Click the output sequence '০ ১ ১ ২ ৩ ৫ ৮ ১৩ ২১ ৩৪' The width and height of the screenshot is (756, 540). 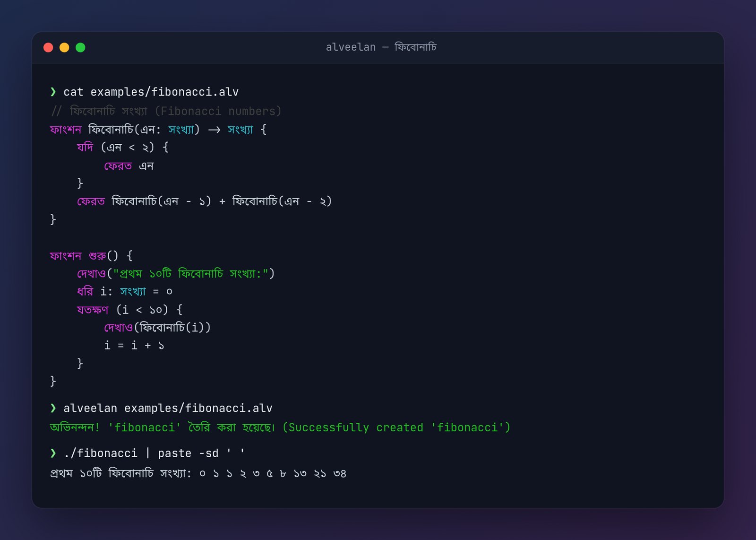pyautogui.click(x=273, y=473)
